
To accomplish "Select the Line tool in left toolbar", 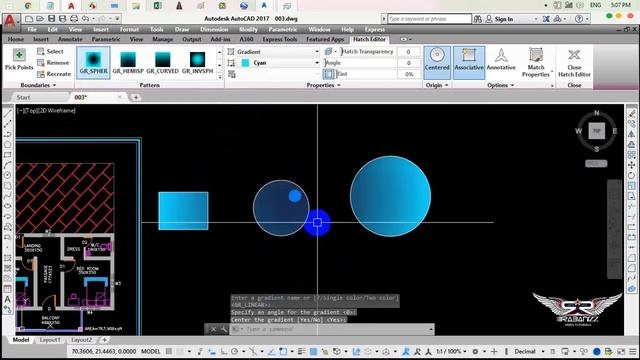I will pyautogui.click(x=7, y=113).
